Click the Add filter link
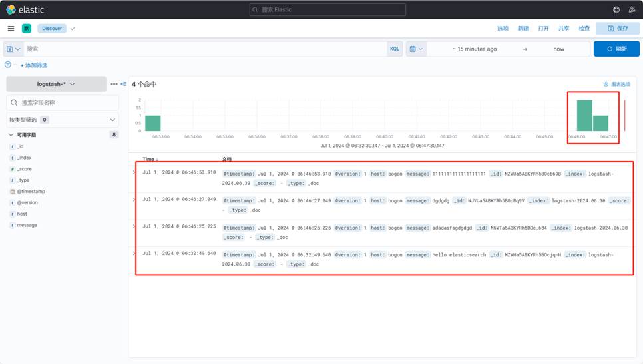Screen dimensions: 643x364 click(x=34, y=65)
